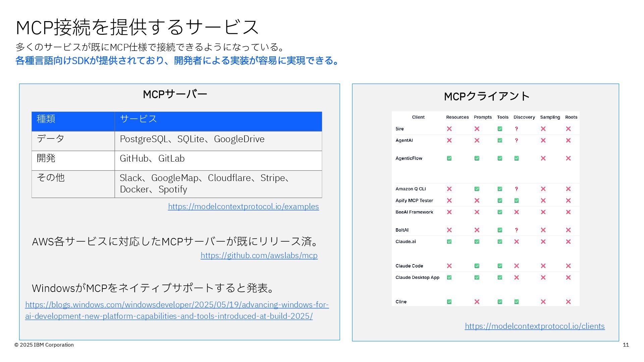Click the green Resources checkmark for Claude.ai

[449, 242]
